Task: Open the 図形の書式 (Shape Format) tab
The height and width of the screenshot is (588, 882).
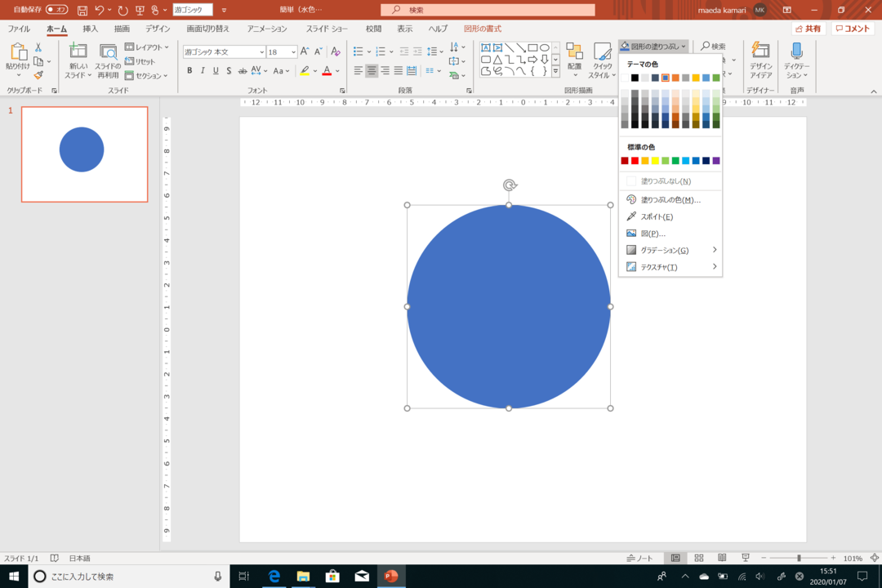Action: [483, 29]
